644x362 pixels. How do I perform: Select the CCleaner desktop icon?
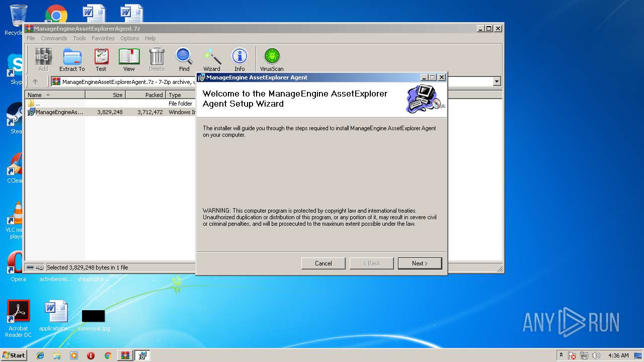[15, 168]
